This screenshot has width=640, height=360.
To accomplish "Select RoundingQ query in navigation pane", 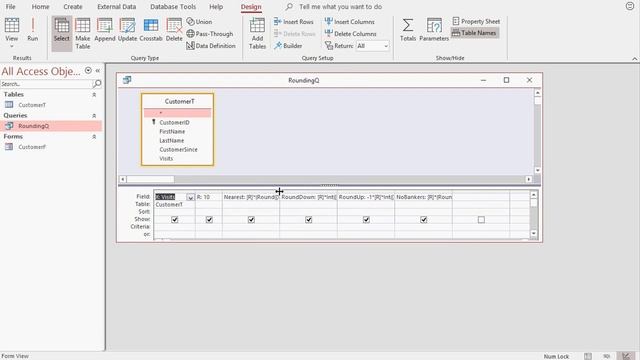I will click(33, 126).
